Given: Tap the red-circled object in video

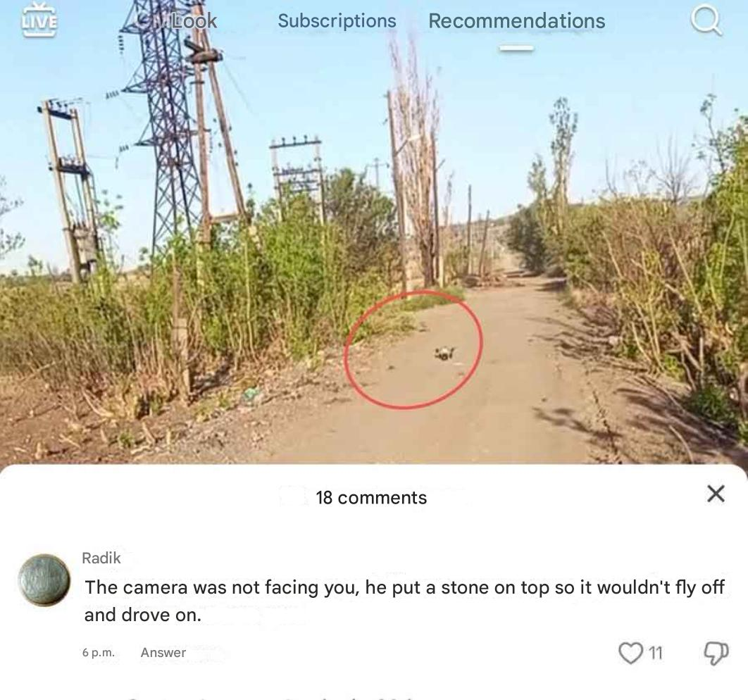Looking at the screenshot, I should click(x=444, y=354).
